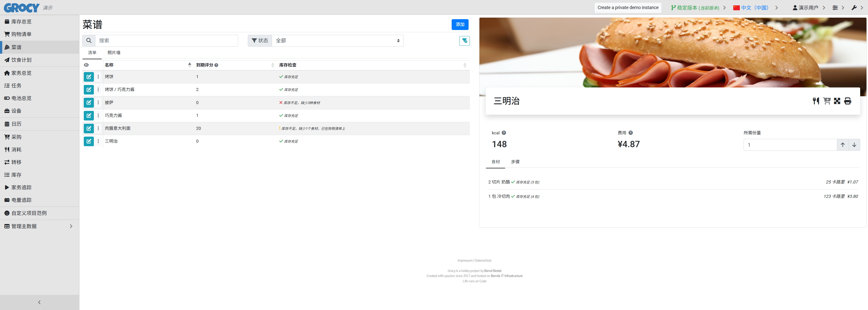Click the 添加 button
868x310 pixels.
459,24
